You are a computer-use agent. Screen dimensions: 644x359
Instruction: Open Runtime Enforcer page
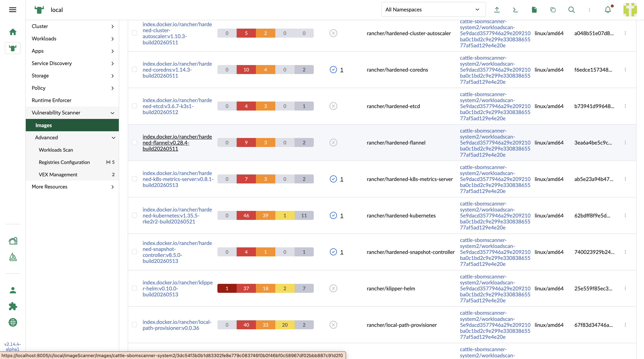tap(72, 100)
